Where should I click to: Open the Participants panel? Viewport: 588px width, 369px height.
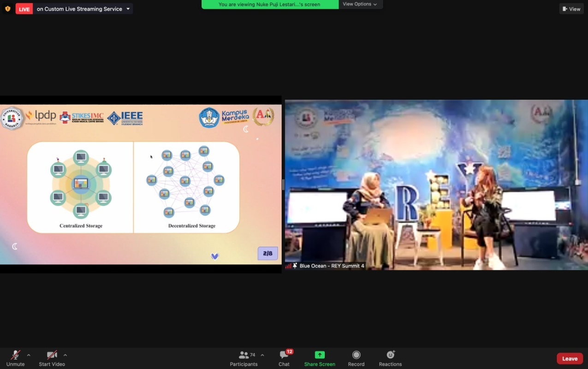click(x=244, y=358)
